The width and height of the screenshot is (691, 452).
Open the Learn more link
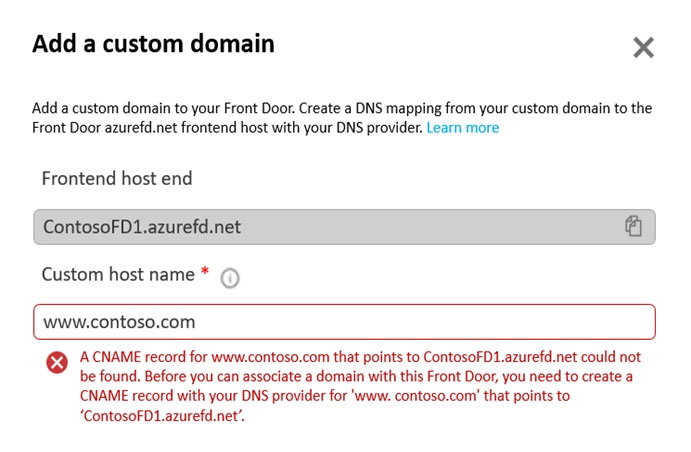click(463, 128)
